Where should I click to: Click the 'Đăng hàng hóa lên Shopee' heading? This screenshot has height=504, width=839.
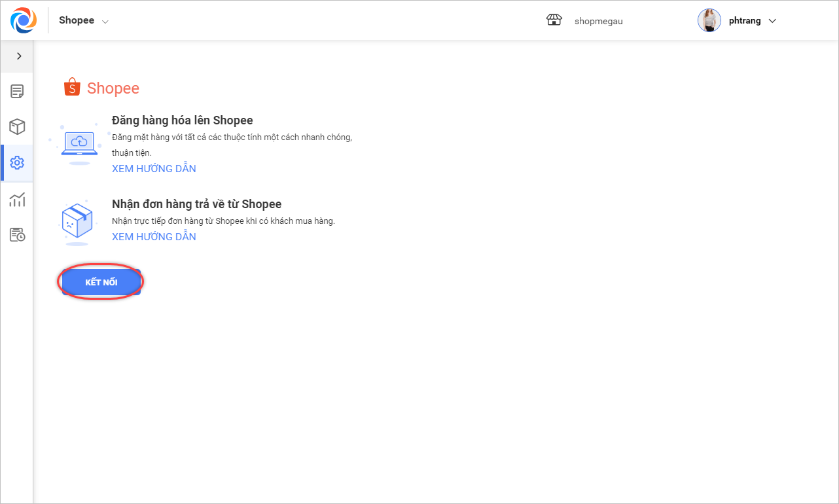[x=183, y=120]
